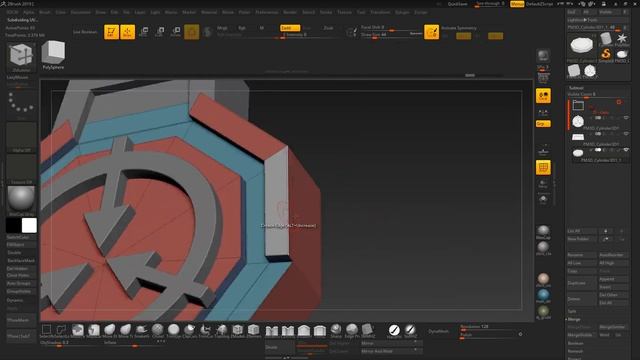The image size is (640, 360).
Task: Click the Rename subtool button
Action: [x=581, y=255]
